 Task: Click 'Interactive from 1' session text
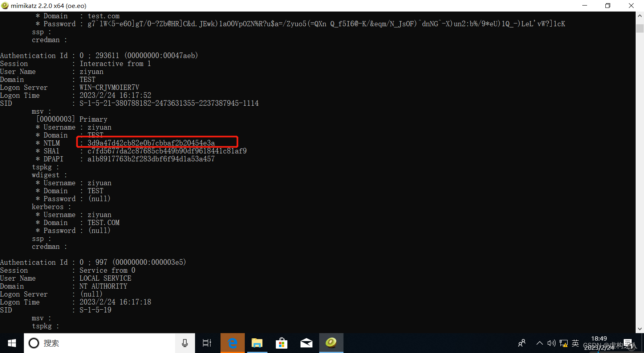(115, 64)
